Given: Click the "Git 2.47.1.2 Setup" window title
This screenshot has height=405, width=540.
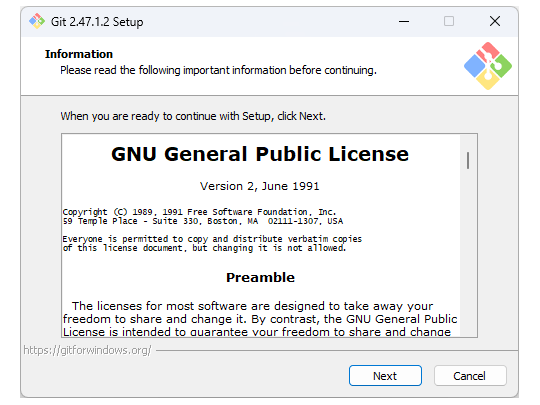Looking at the screenshot, I should click(97, 22).
